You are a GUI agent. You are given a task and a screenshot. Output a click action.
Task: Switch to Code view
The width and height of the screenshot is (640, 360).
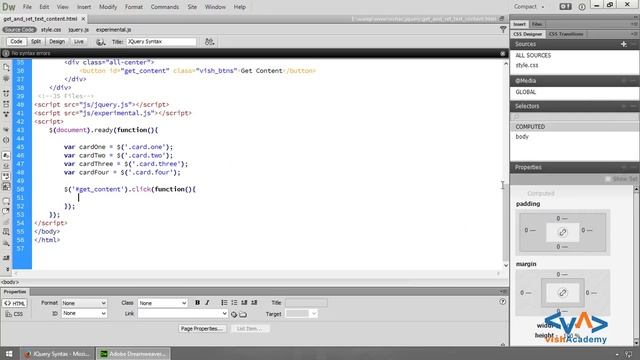click(x=16, y=42)
